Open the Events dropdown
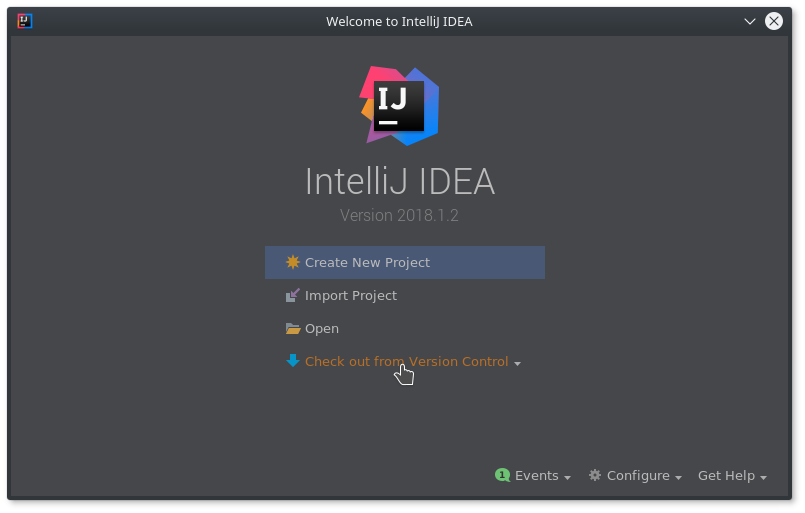 coord(543,476)
